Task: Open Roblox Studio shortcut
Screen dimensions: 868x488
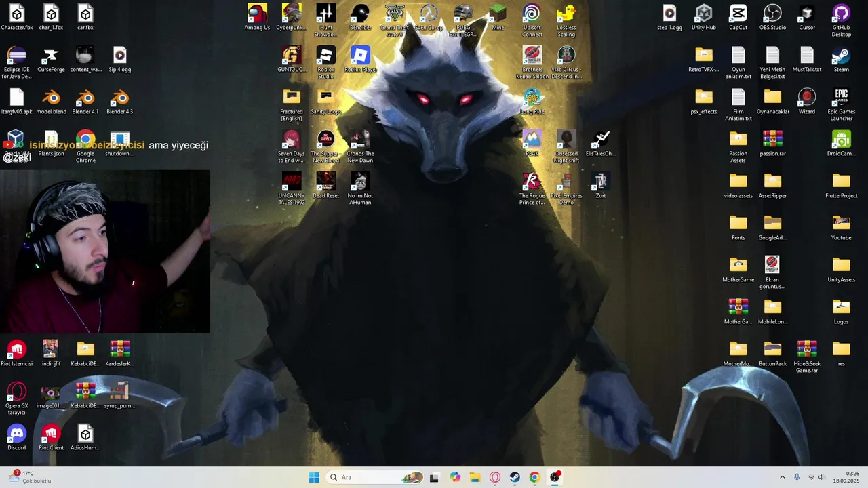Action: 325,62
